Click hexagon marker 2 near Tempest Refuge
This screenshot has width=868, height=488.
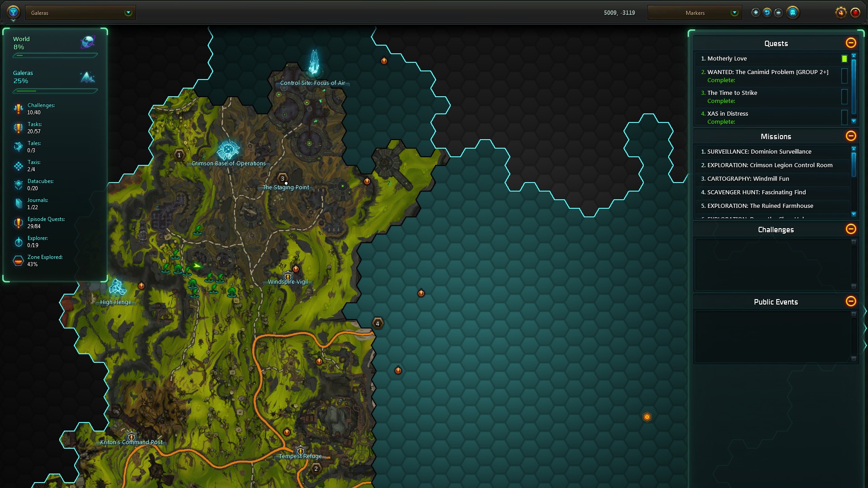pyautogui.click(x=316, y=468)
